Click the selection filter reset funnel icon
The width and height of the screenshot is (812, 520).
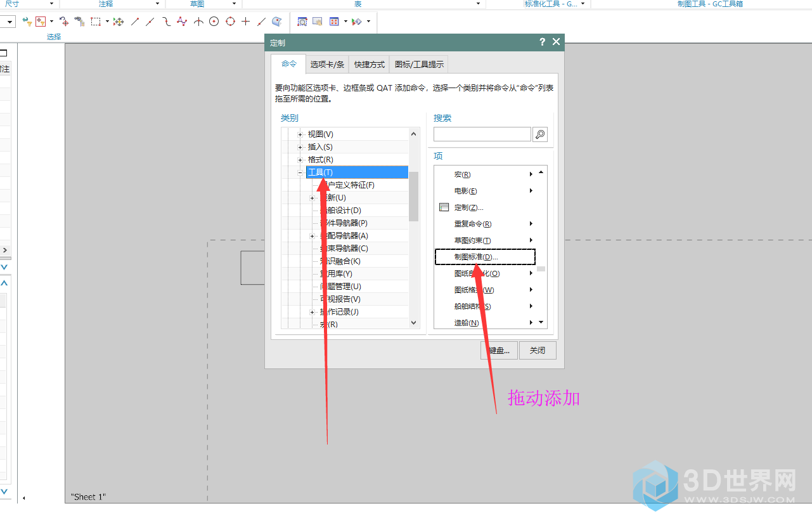pyautogui.click(x=27, y=22)
